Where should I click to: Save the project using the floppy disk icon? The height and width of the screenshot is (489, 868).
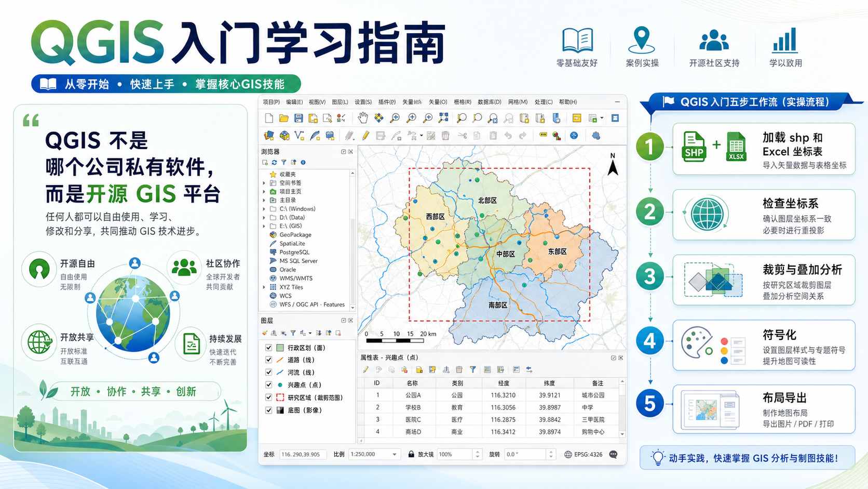(298, 118)
